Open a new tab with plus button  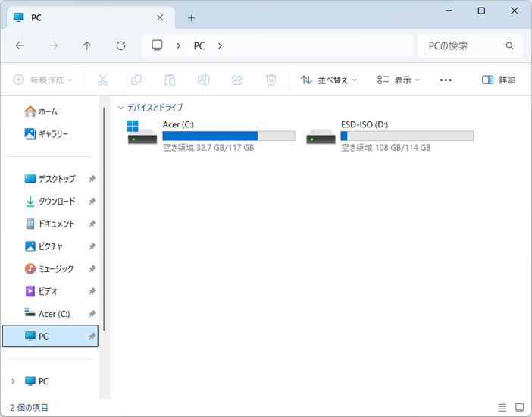tap(191, 17)
